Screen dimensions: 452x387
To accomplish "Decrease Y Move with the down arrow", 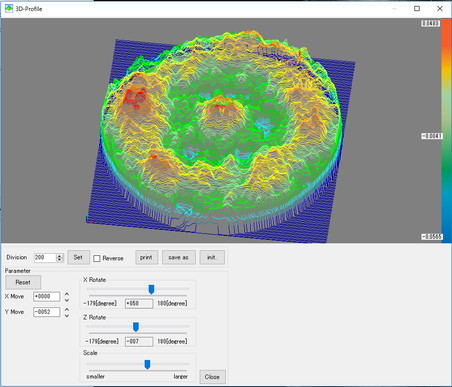I will tap(67, 315).
